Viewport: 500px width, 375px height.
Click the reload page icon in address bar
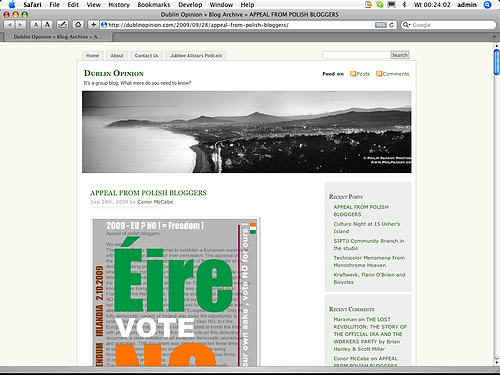point(392,25)
